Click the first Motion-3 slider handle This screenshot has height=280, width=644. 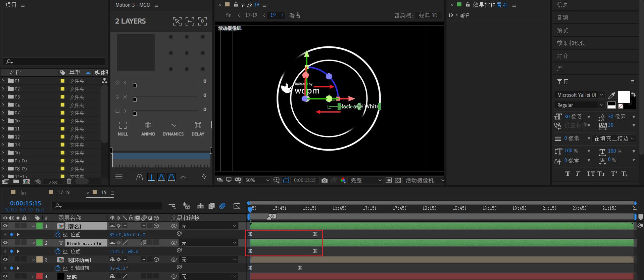click(135, 85)
